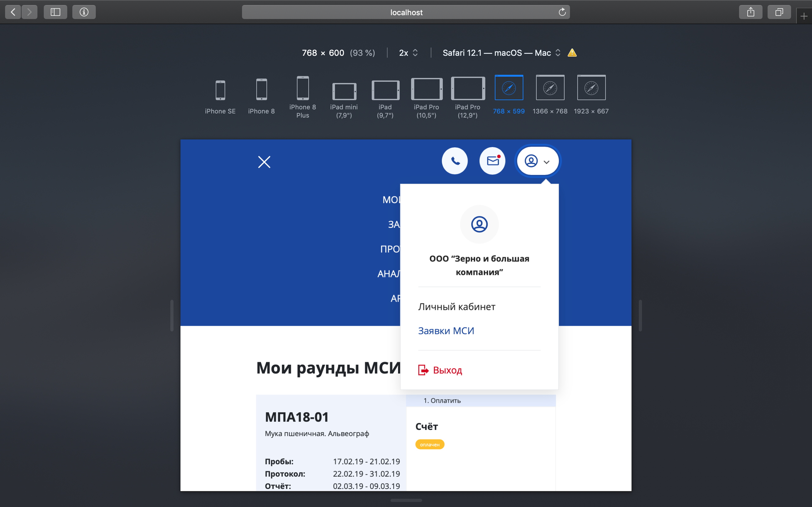The image size is (812, 507).
Task: Select the iPad mini device preset
Action: pos(344,97)
